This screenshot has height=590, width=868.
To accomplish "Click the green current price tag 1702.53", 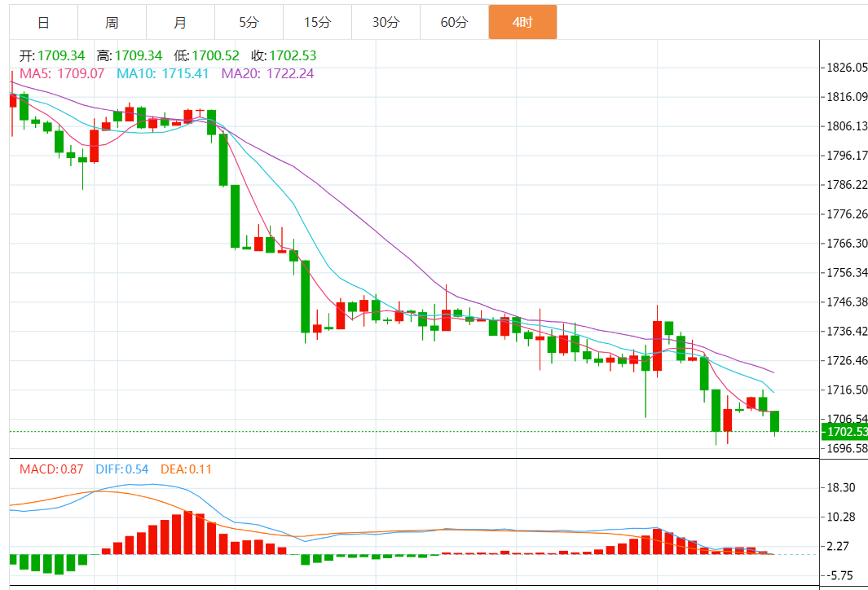I will (x=844, y=432).
